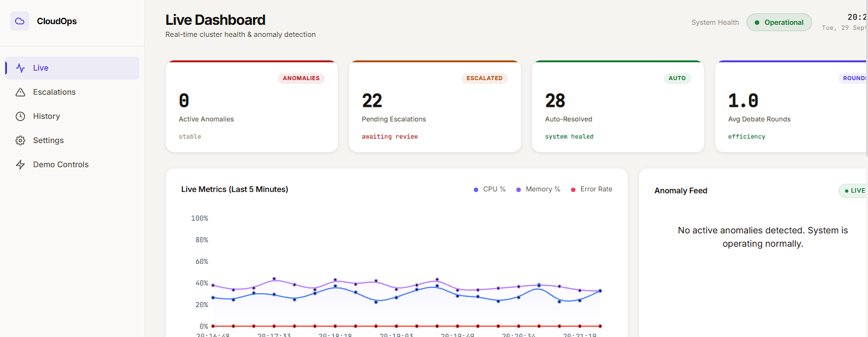Click the value 1.0 in Avg Debate Rounds
The width and height of the screenshot is (868, 337).
coord(743,100)
